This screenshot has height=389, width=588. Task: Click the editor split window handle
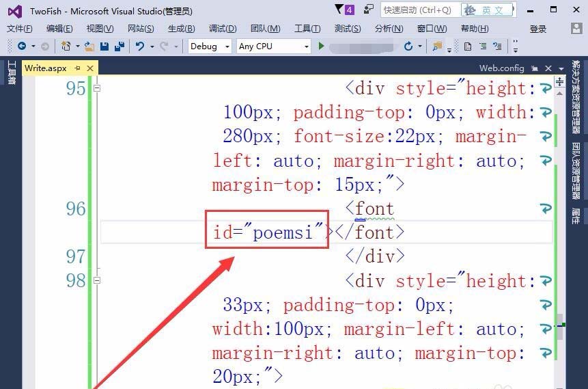[559, 81]
